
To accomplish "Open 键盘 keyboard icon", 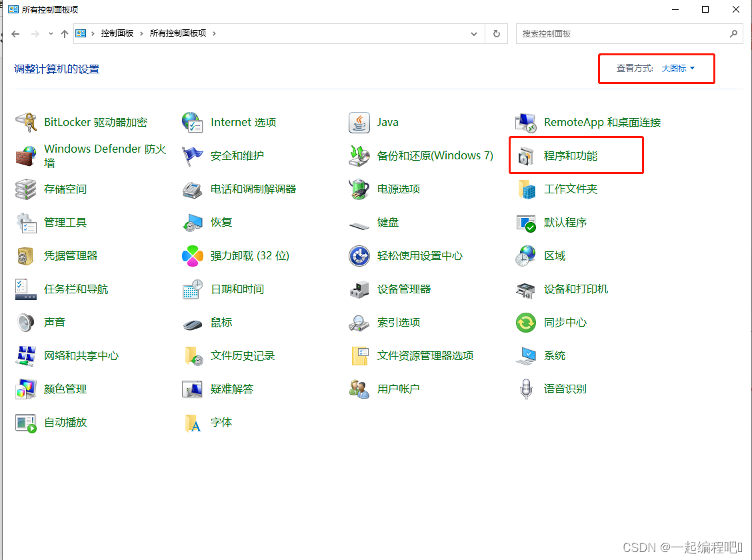I will tap(359, 225).
